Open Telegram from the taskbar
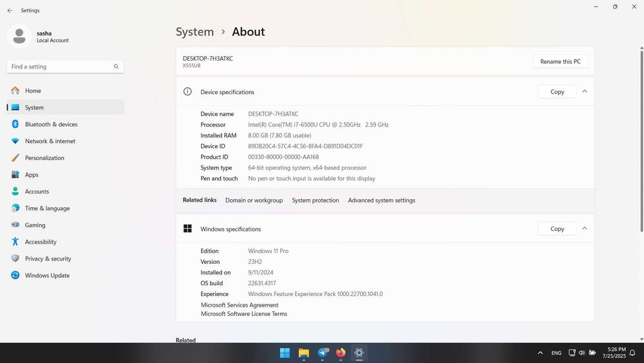Image resolution: width=644 pixels, height=363 pixels. (x=323, y=353)
